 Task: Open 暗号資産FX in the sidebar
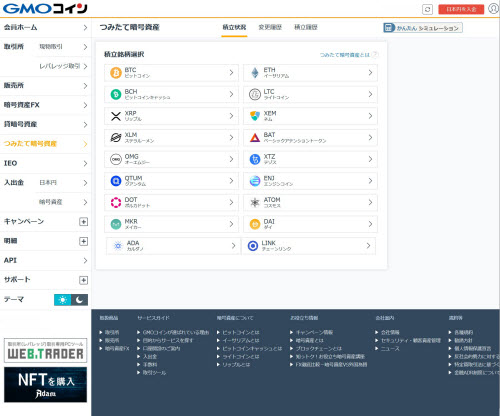45,105
